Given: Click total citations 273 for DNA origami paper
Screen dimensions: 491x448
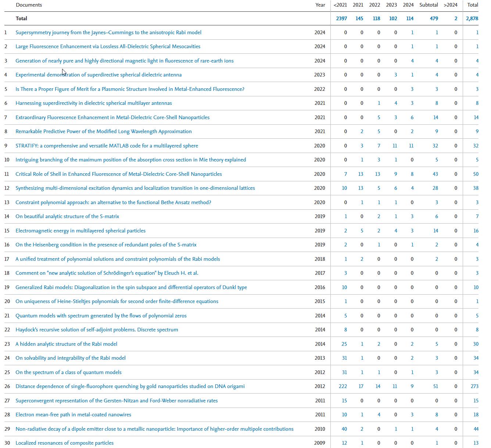Looking at the screenshot, I should pyautogui.click(x=474, y=386).
